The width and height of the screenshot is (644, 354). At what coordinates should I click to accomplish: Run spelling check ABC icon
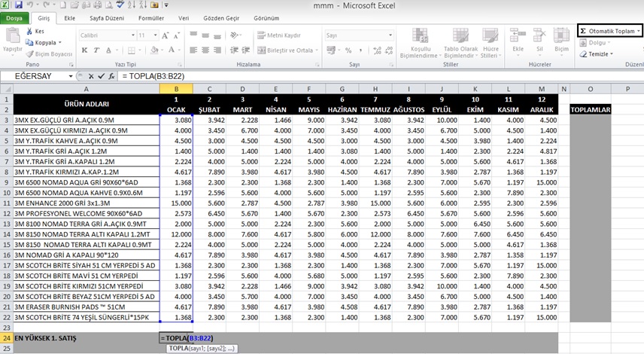(120, 5)
